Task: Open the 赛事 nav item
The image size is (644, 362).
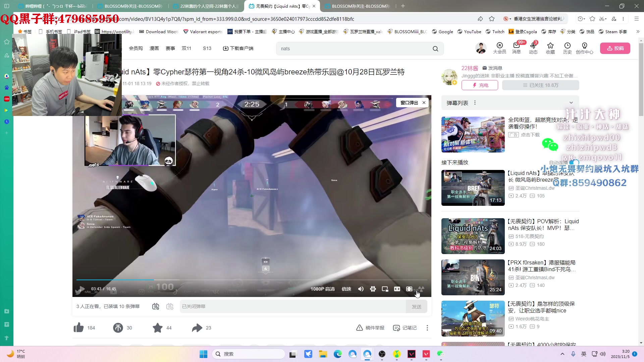Action: pos(170,48)
